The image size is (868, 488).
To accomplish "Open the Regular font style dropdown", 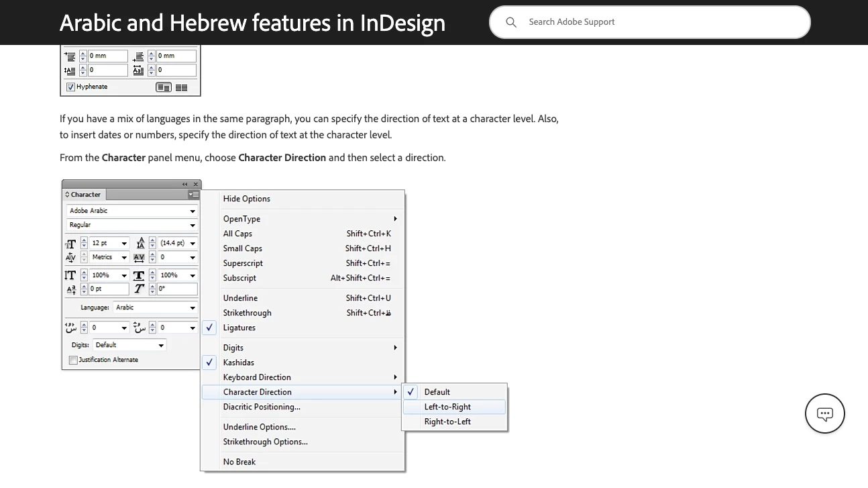I will point(132,226).
